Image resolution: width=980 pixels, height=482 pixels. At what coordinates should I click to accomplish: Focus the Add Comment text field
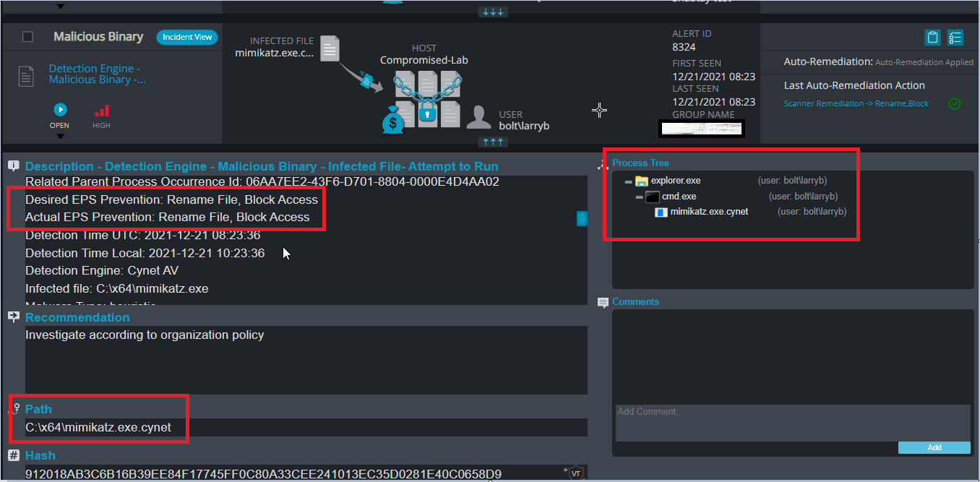pos(793,423)
